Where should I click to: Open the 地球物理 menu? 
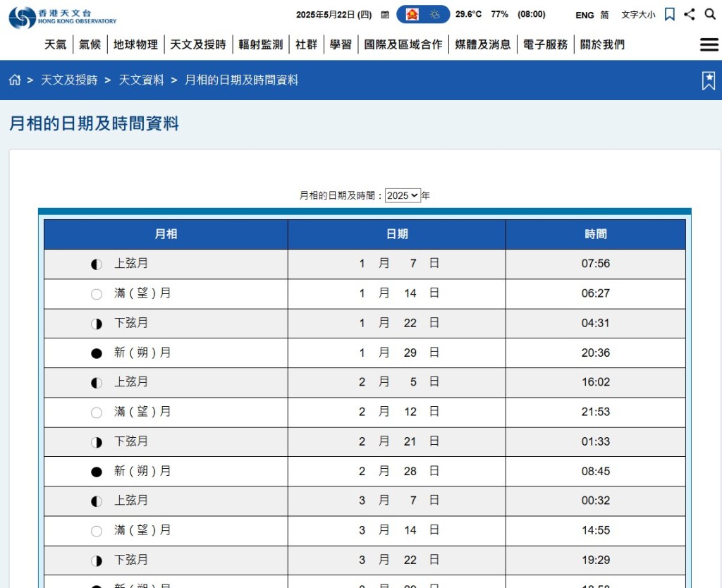click(x=135, y=44)
